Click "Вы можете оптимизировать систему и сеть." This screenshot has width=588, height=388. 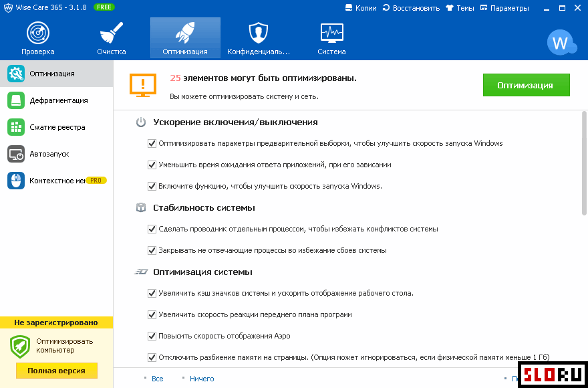[x=244, y=96]
